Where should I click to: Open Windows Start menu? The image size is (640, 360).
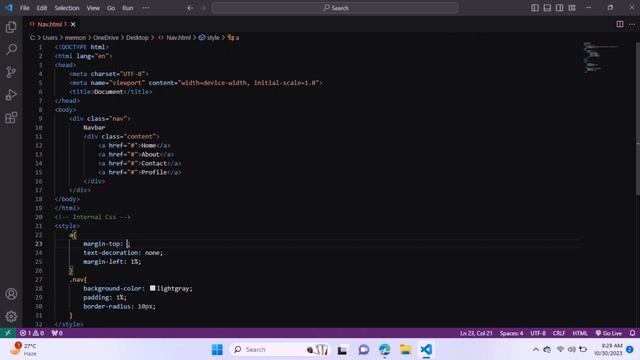click(x=217, y=349)
